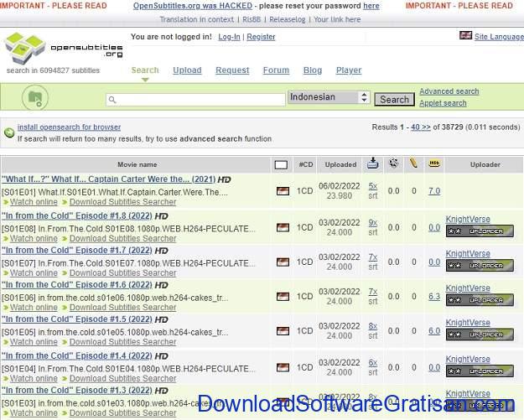Click KnightVerse uploader badge in Episode #1.6 row
Screen dimensions: 524x420
[480, 300]
